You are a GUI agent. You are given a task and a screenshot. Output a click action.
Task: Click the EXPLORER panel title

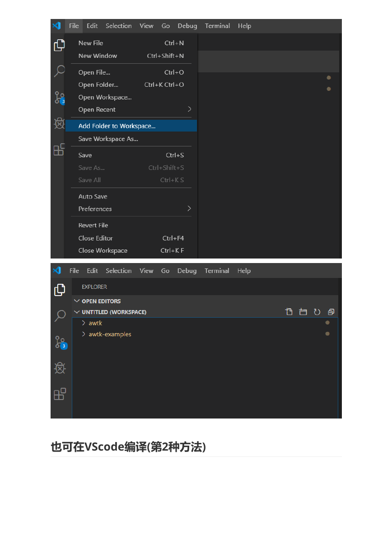[x=94, y=287]
